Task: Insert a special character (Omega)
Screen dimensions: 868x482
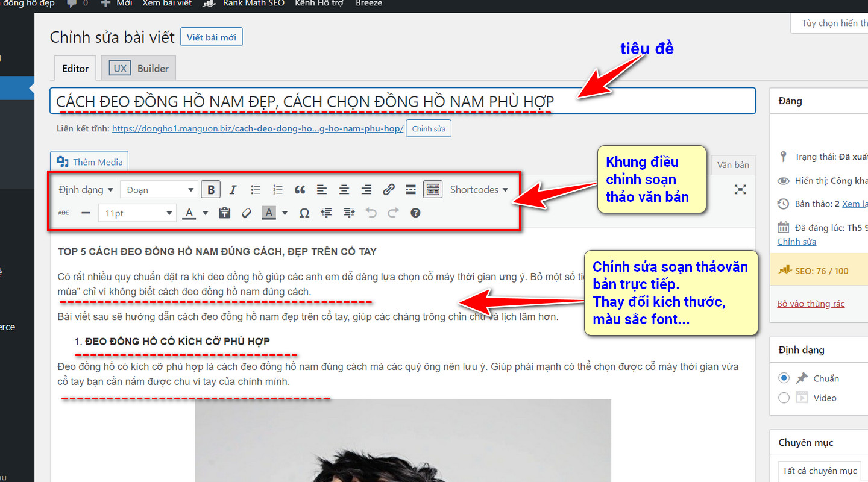Action: point(304,213)
